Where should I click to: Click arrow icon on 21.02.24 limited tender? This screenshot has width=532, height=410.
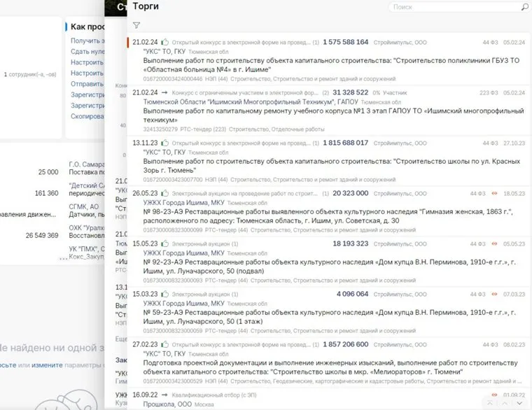164,92
